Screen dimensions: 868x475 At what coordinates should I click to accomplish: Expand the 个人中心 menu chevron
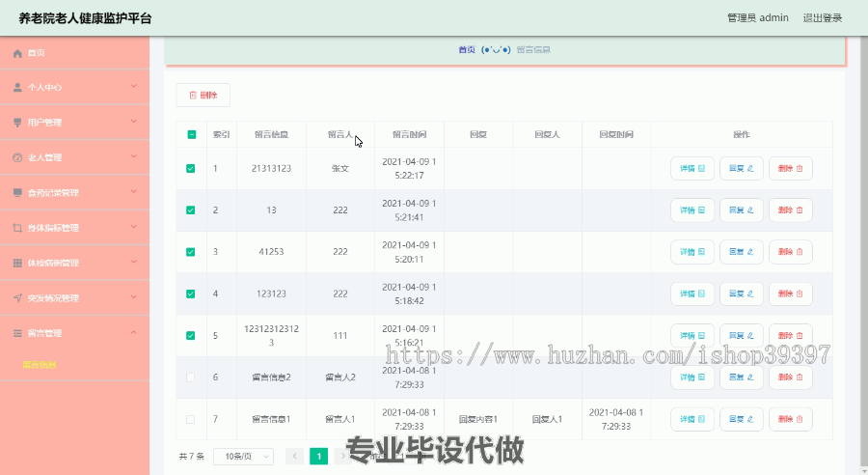[133, 87]
